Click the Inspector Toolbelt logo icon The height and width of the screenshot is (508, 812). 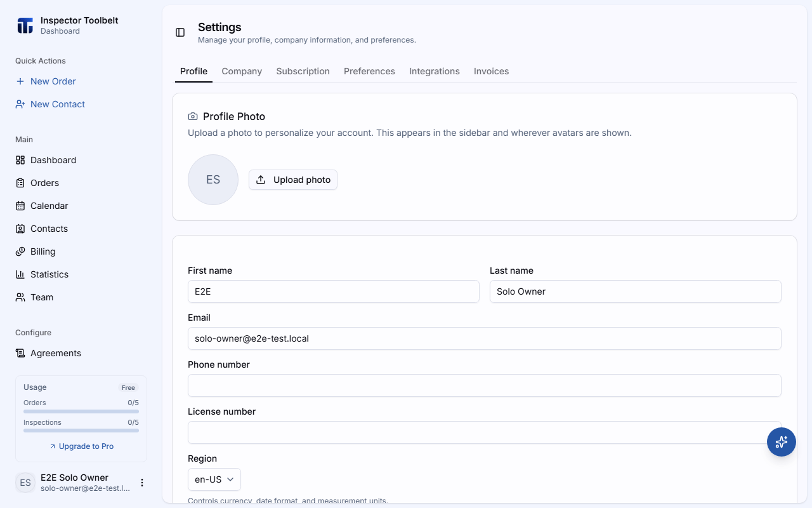tap(25, 25)
